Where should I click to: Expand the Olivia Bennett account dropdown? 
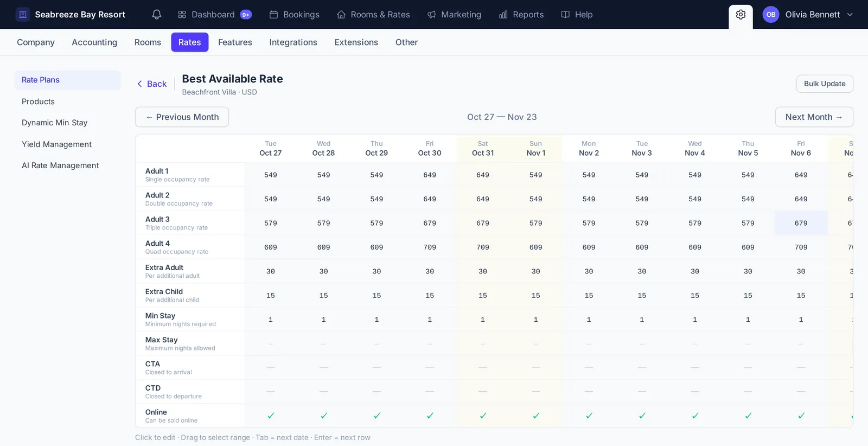[x=808, y=15]
